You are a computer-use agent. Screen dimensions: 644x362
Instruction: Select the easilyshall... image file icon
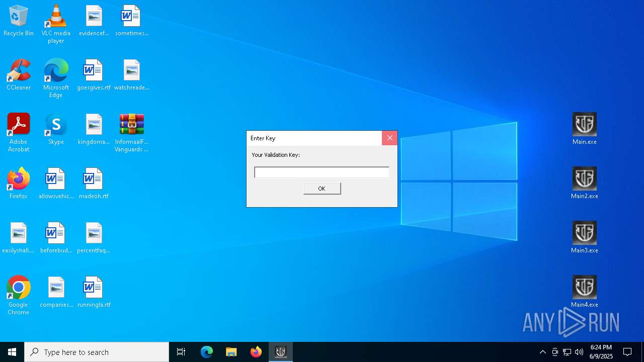(19, 238)
